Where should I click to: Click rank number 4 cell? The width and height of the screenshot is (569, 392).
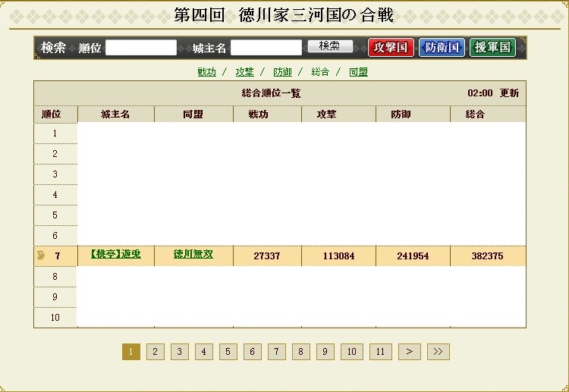click(x=55, y=195)
